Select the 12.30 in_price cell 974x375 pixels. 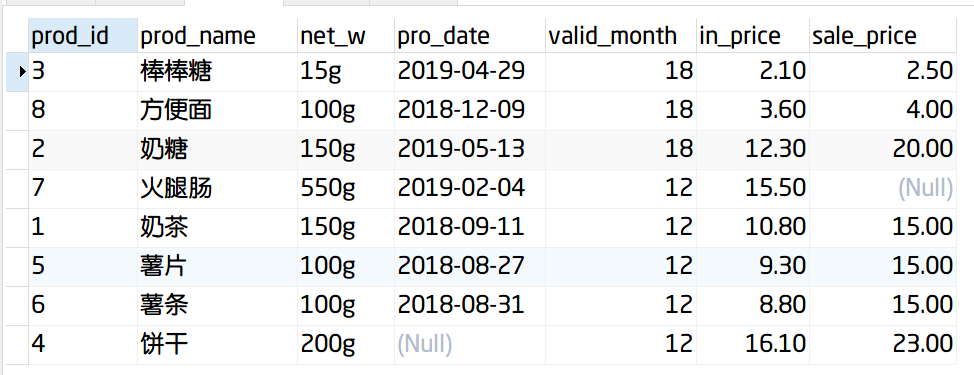(752, 150)
